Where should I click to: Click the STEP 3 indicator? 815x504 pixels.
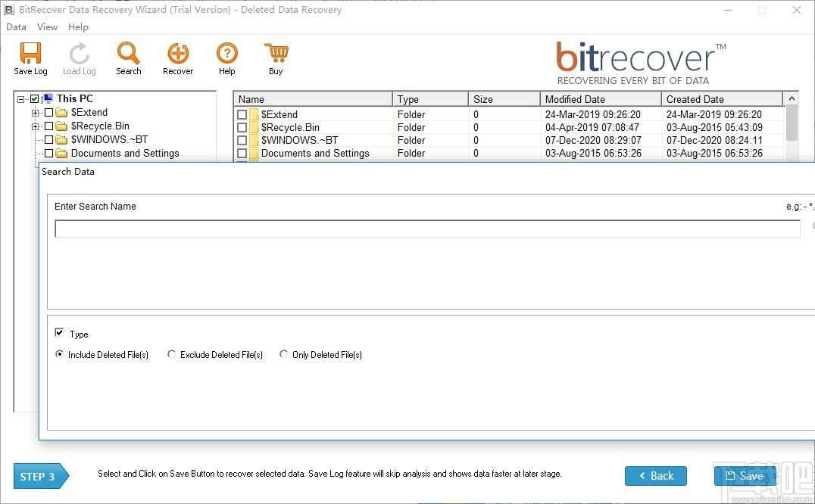tap(41, 477)
